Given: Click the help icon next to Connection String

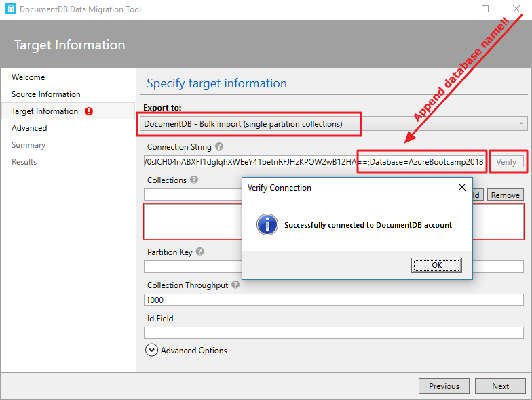Looking at the screenshot, I should point(219,146).
